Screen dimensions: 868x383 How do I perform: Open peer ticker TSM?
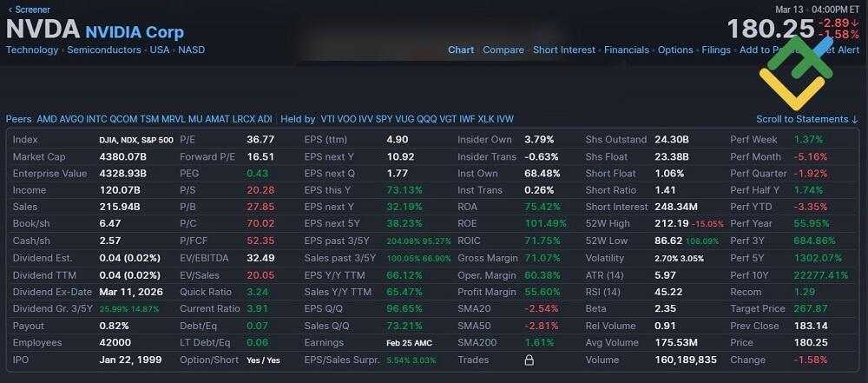point(149,119)
